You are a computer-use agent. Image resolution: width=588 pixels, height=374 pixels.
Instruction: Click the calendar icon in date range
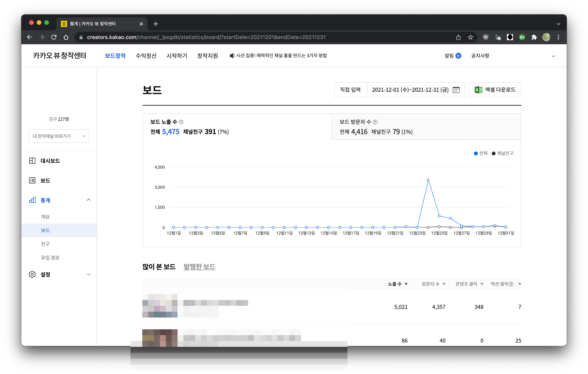pos(456,90)
